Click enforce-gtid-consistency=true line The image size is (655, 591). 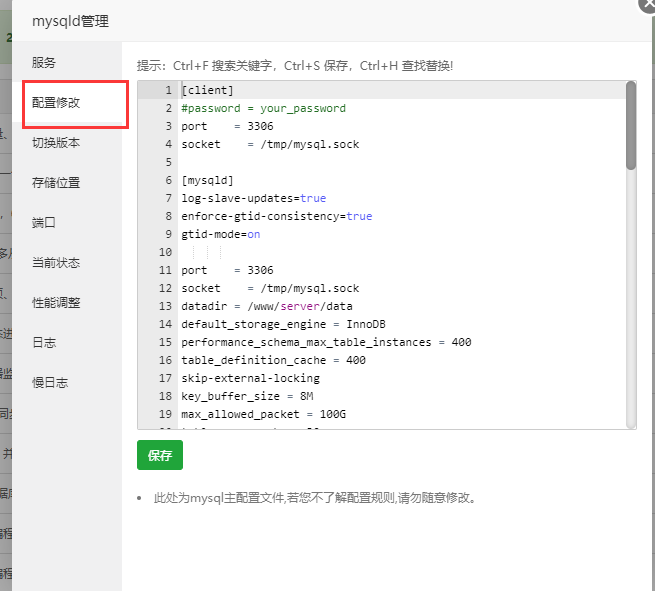[277, 216]
